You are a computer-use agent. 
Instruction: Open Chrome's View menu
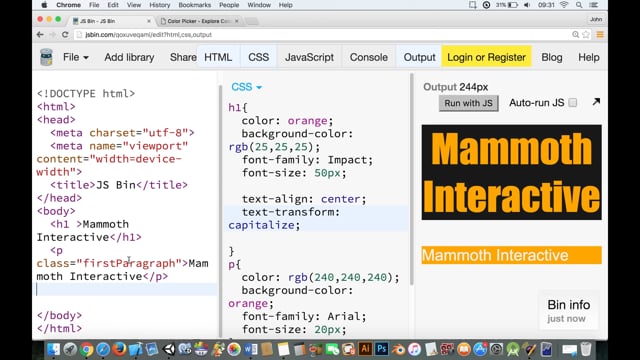point(133,5)
